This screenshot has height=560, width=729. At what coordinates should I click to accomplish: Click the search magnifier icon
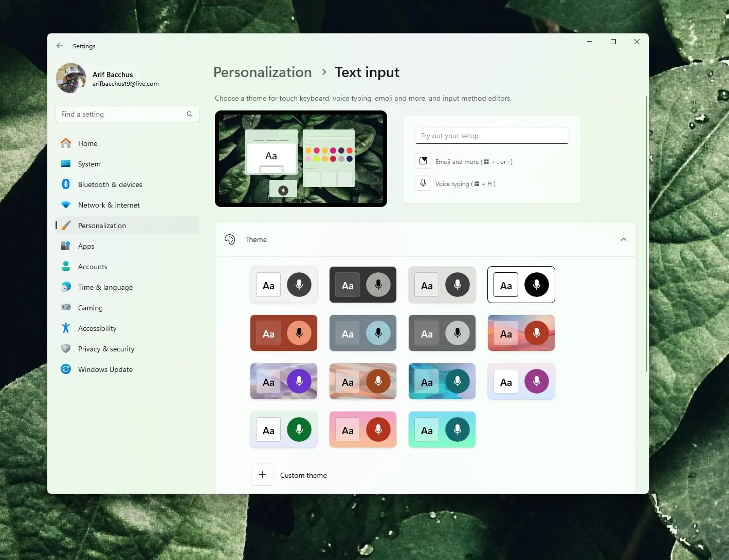tap(190, 114)
